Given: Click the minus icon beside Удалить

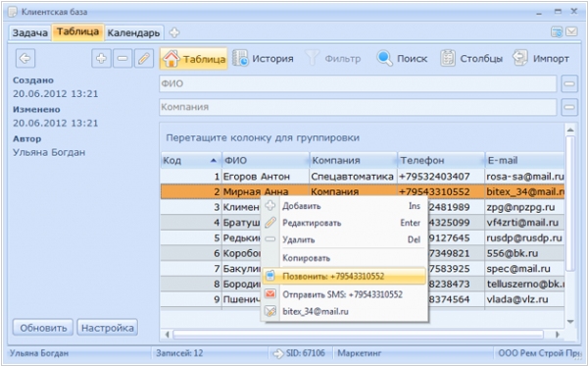Looking at the screenshot, I should (x=270, y=239).
